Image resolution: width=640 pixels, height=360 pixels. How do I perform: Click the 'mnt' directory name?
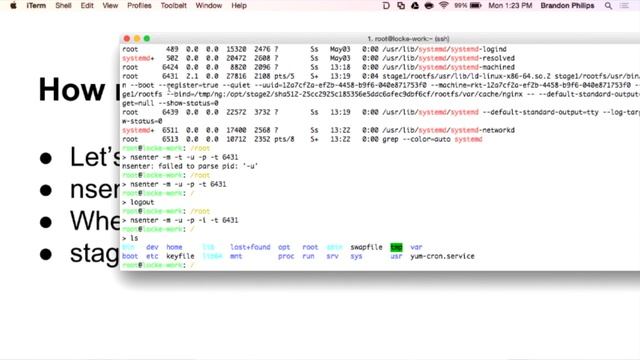pos(236,256)
